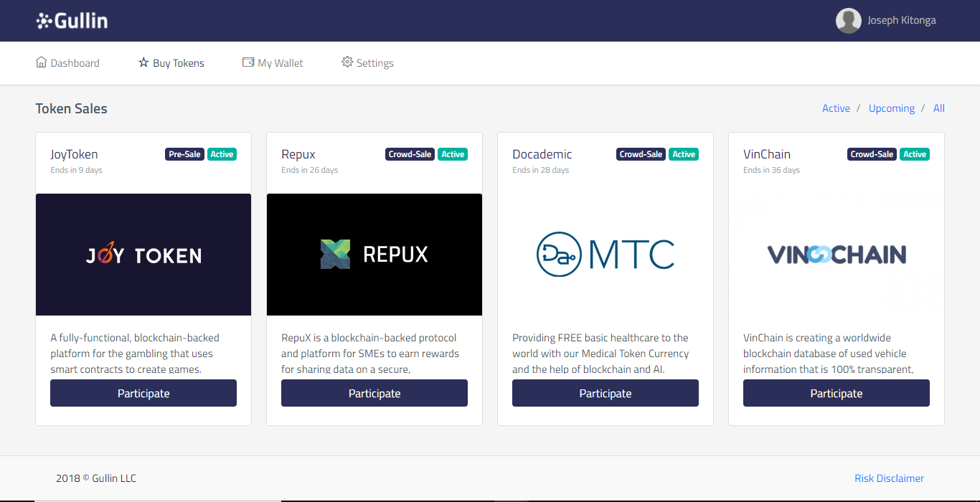Click the Docademic Crowd-Sale badge
This screenshot has height=502, width=980.
[x=641, y=154]
